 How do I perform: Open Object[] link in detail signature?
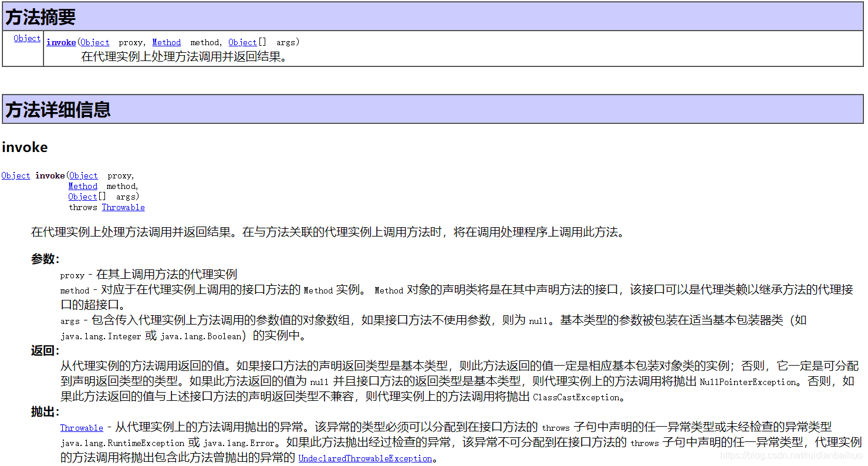[x=83, y=197]
